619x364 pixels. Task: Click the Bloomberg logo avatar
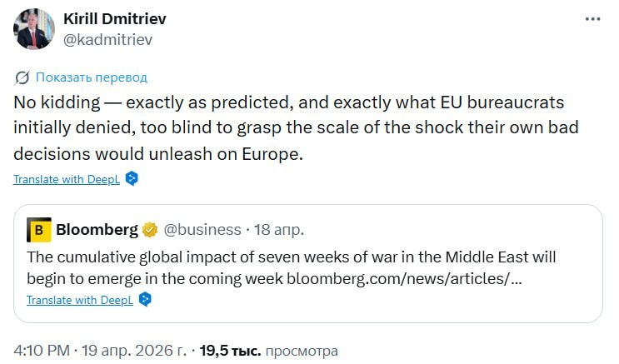tap(39, 230)
